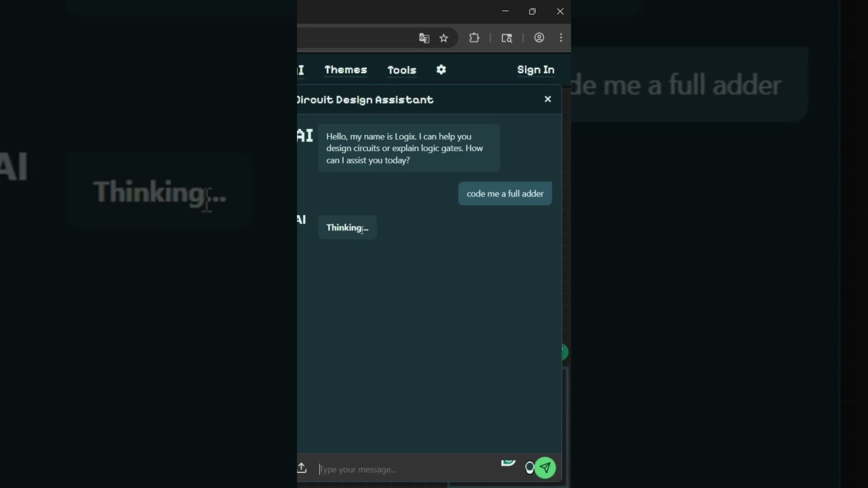Image resolution: width=868 pixels, height=488 pixels.
Task: Open the Tools menu
Action: click(401, 70)
